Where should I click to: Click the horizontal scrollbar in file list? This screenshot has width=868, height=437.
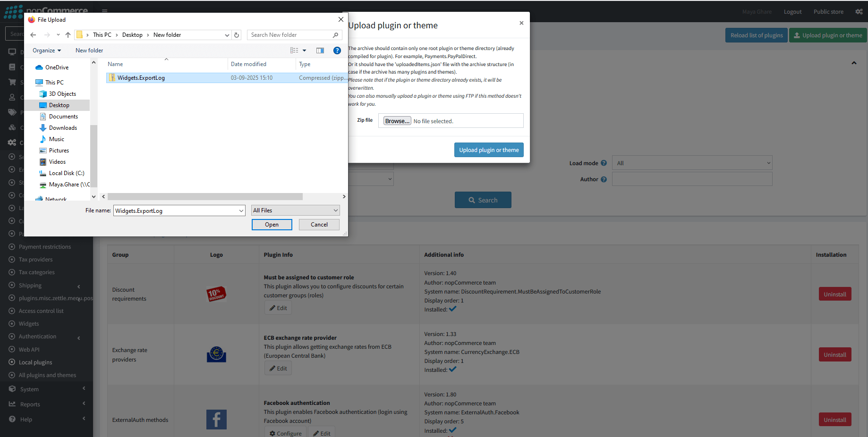point(205,197)
